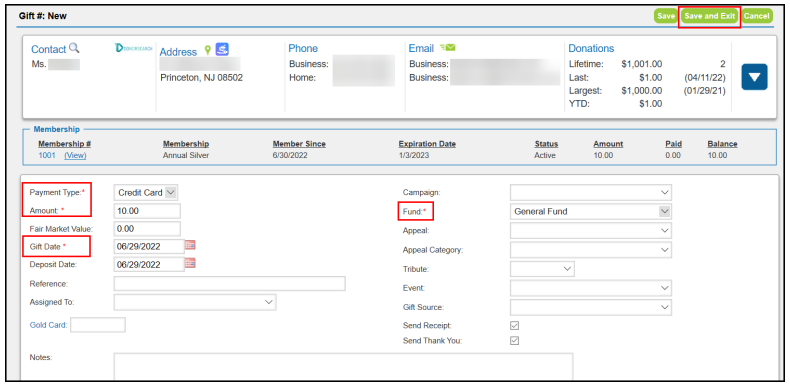This screenshot has width=790, height=386.
Task: Sort by Member Since column header
Action: 299,144
